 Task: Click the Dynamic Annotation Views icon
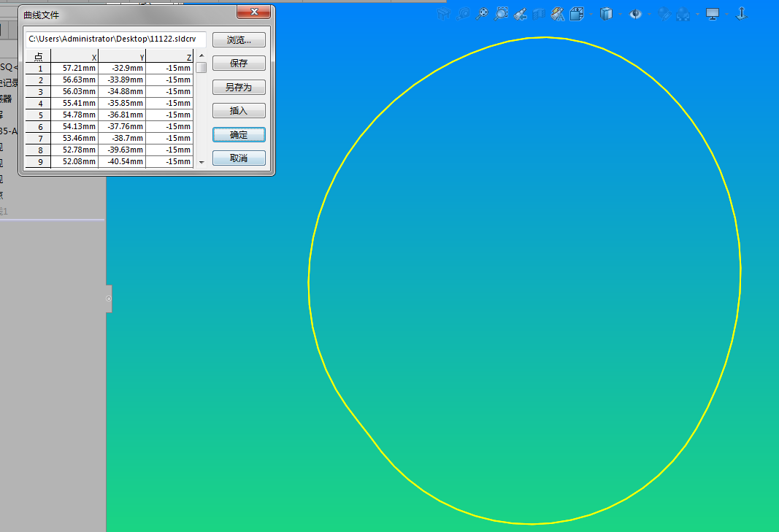click(x=558, y=14)
